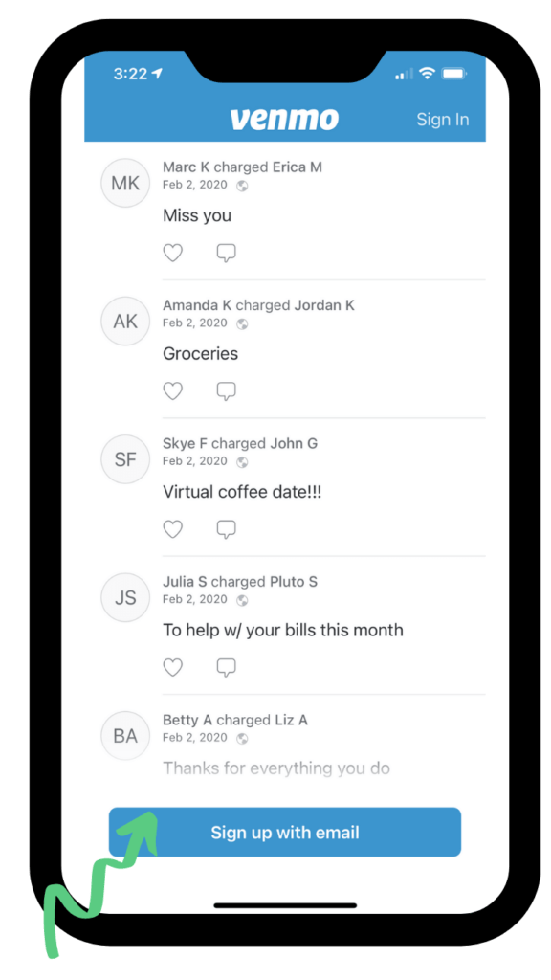Heart the "To help w/ your bills" post
Viewport: 551px width, 980px height.
click(172, 667)
